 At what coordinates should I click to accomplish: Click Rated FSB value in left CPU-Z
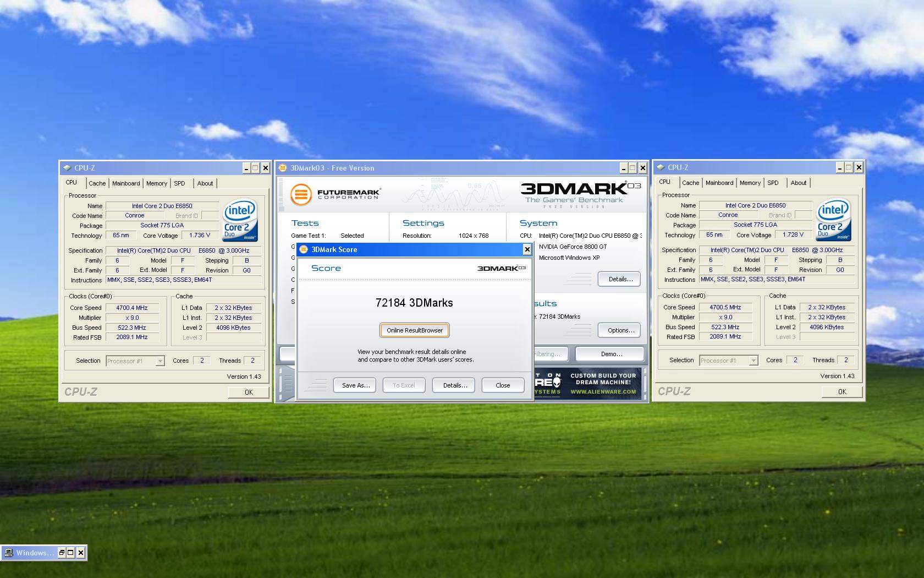coord(132,337)
